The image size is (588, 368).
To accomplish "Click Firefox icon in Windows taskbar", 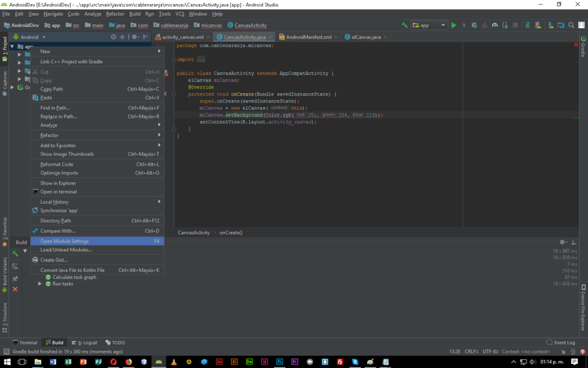I will (x=128, y=362).
